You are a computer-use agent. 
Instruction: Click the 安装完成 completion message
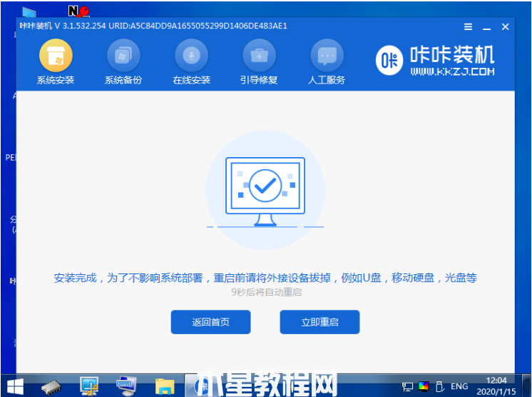tap(265, 278)
